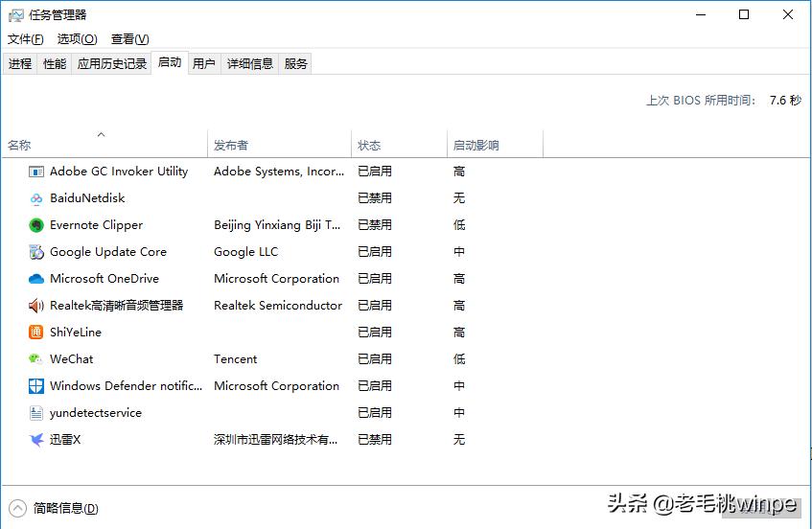Select the yundetectservice entry name
This screenshot has height=529, width=812.
click(x=96, y=413)
